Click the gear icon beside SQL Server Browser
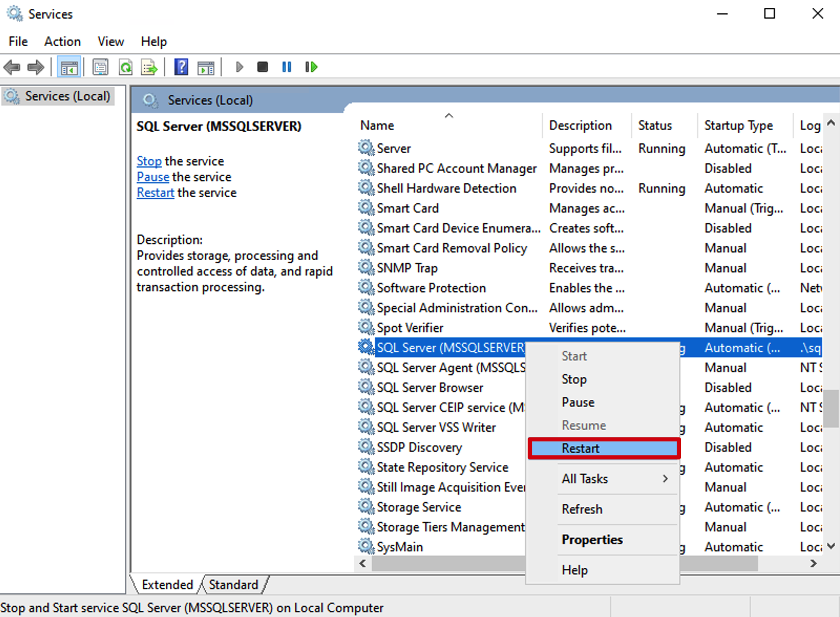The height and width of the screenshot is (617, 840). coord(366,387)
